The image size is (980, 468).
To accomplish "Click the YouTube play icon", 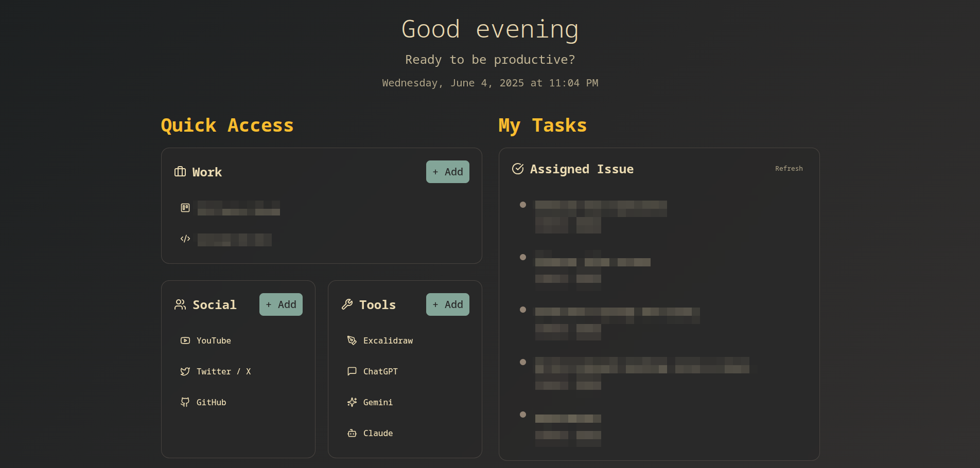I will pos(185,340).
